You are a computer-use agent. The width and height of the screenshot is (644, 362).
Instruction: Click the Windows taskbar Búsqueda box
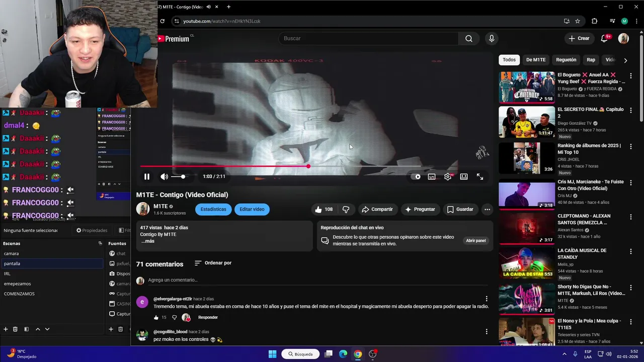coord(300,354)
